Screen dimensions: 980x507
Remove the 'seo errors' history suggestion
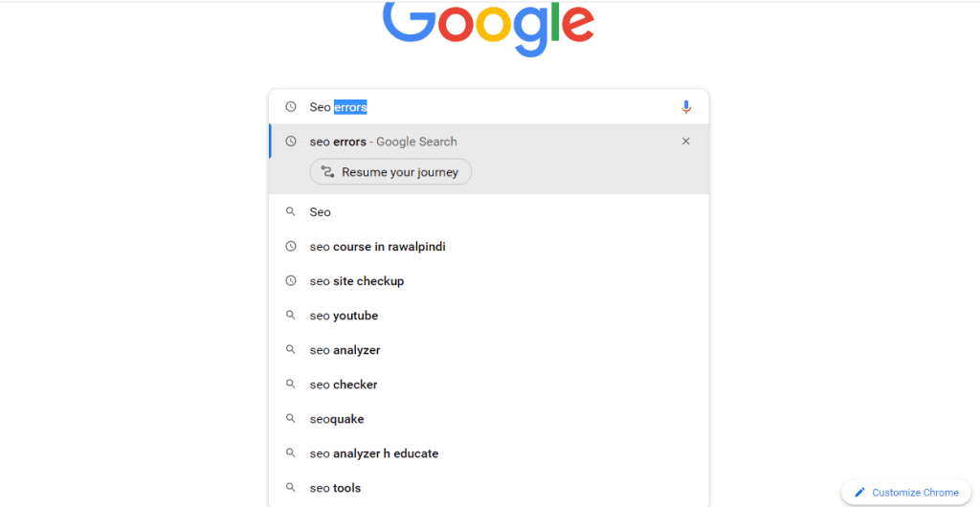tap(685, 142)
